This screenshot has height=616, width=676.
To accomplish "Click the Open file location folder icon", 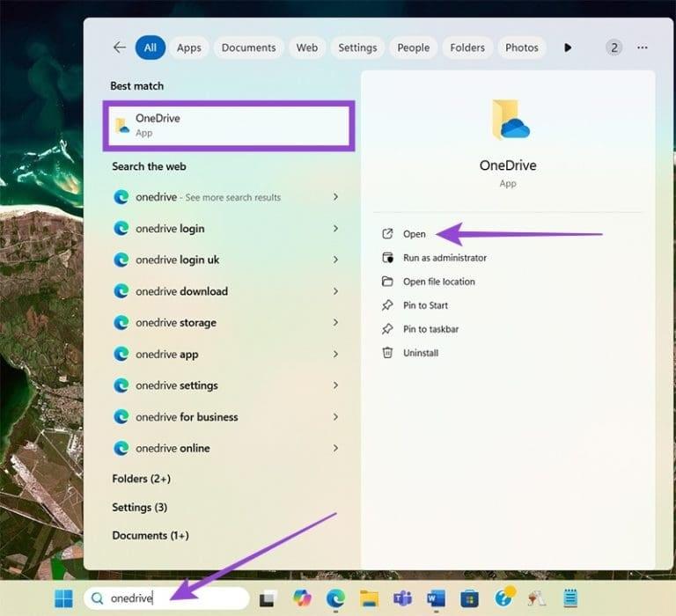I will [387, 282].
